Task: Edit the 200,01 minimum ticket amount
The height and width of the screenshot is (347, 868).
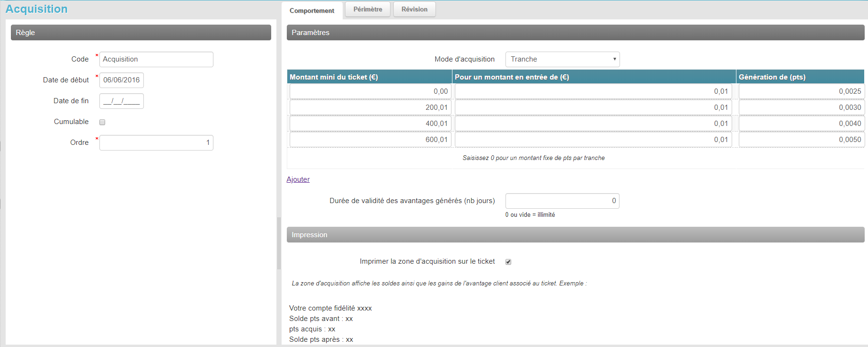Action: click(370, 107)
